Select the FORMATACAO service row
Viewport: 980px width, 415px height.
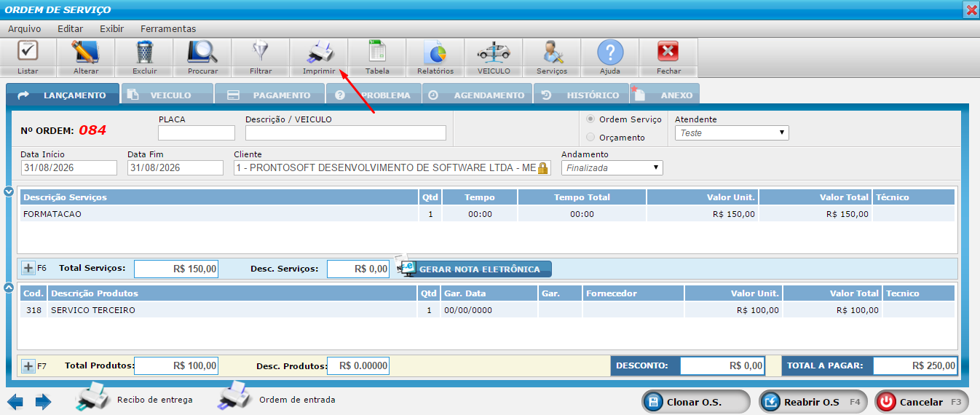pyautogui.click(x=487, y=214)
